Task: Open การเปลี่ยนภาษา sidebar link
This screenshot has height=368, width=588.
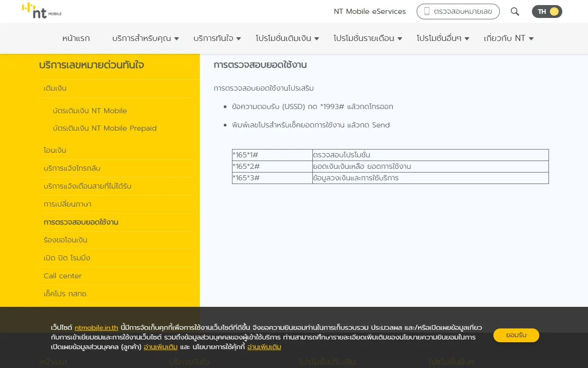Action: [x=68, y=204]
